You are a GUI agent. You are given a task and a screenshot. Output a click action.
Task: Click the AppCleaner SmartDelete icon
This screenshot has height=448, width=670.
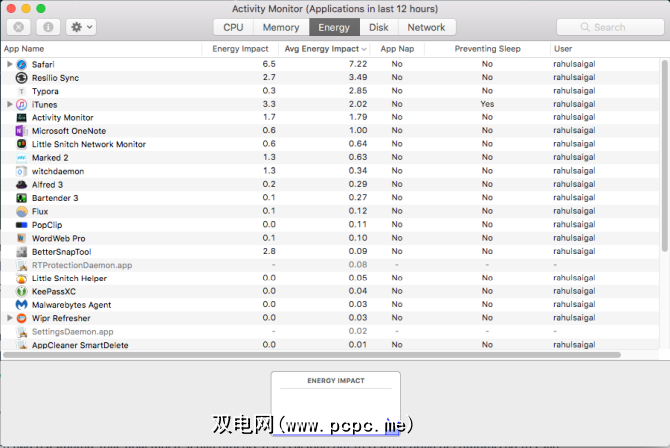pyautogui.click(x=21, y=345)
